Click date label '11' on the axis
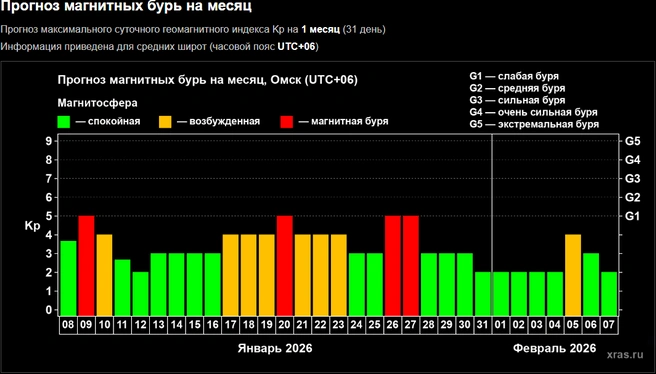The height and width of the screenshot is (374, 656). pos(122,325)
